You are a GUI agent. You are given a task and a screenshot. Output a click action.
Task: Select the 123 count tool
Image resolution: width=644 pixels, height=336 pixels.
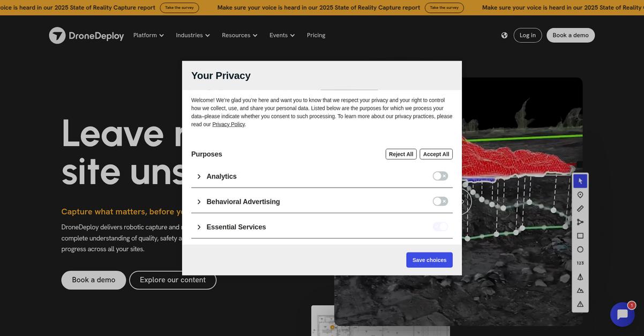tap(580, 263)
